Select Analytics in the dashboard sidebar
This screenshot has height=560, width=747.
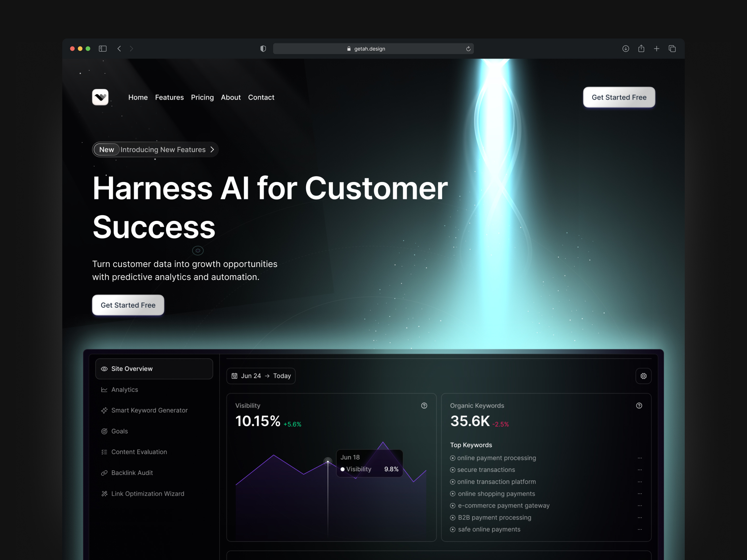[x=125, y=389]
